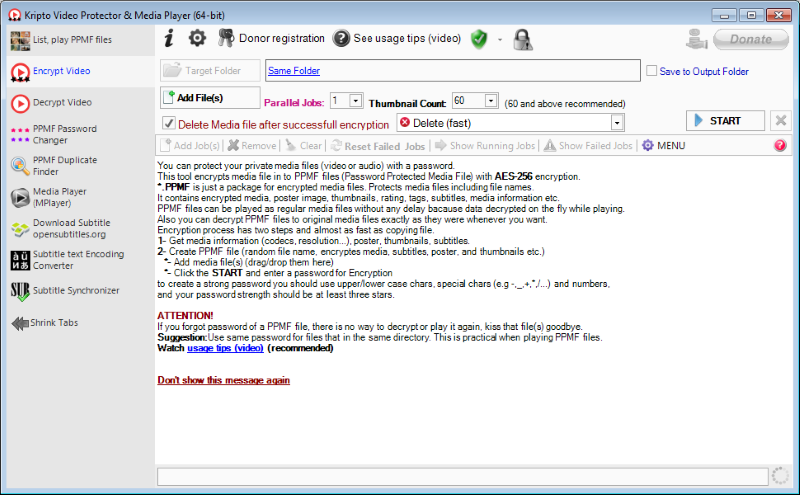This screenshot has height=495, width=800.
Task: Open the MENU gear item
Action: (663, 146)
